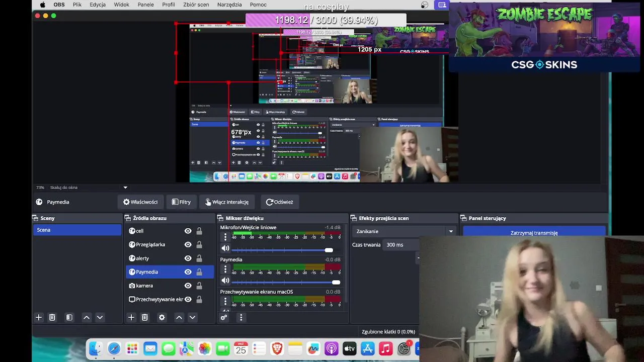Undock the Mikser dźwięku panel via its title icon
Screen dimensions: 644x362
tap(220, 218)
